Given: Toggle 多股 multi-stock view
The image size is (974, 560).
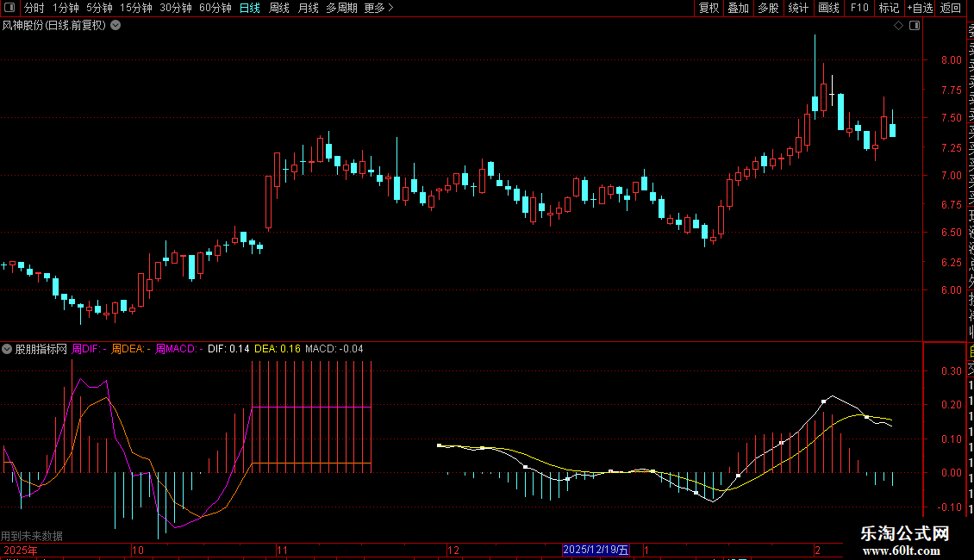Looking at the screenshot, I should point(768,8).
